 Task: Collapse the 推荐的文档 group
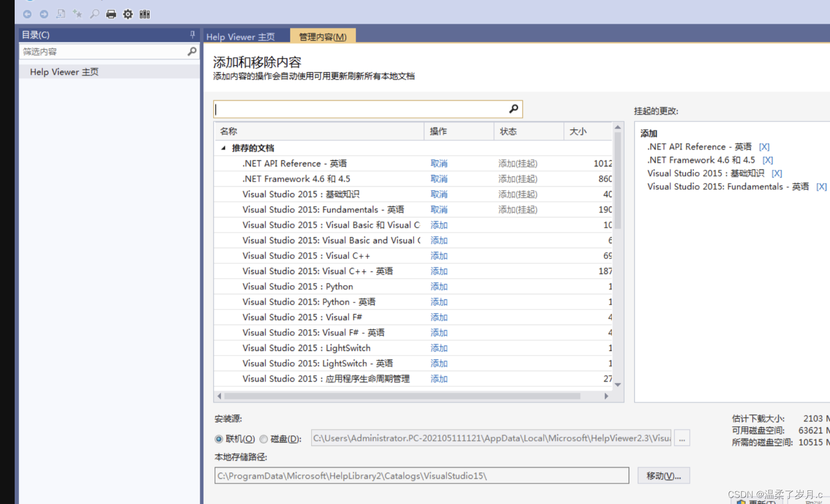click(223, 148)
